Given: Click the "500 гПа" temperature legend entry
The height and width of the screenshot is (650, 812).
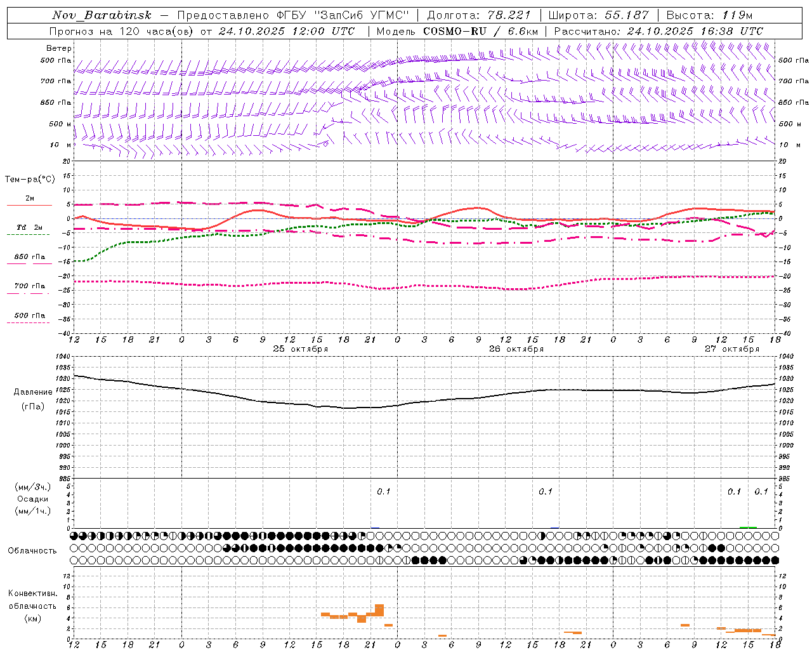Looking at the screenshot, I should 30,315.
